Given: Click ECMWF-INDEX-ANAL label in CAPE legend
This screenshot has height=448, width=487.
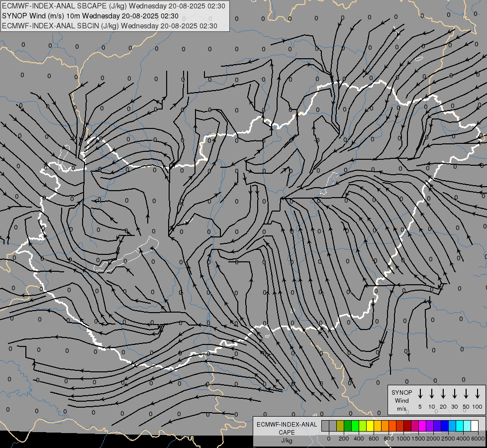Looking at the screenshot, I should click(x=287, y=425).
